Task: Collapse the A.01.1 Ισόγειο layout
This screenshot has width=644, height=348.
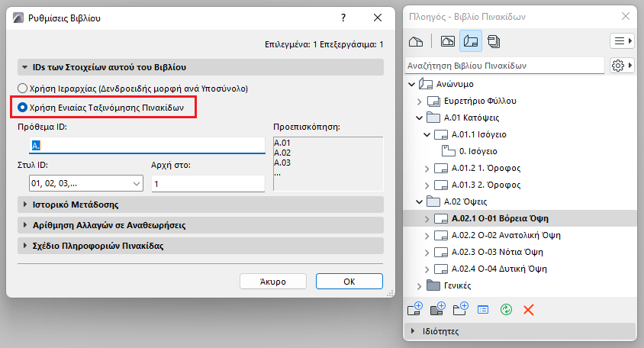Action: (x=427, y=135)
